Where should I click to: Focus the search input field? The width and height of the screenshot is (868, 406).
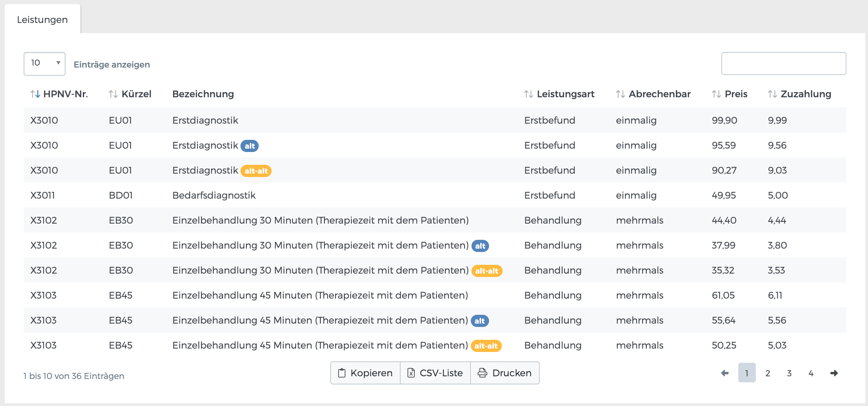coord(783,64)
